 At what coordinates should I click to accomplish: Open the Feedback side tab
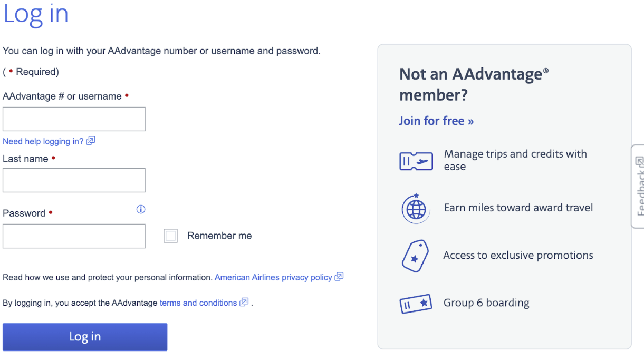pyautogui.click(x=638, y=187)
